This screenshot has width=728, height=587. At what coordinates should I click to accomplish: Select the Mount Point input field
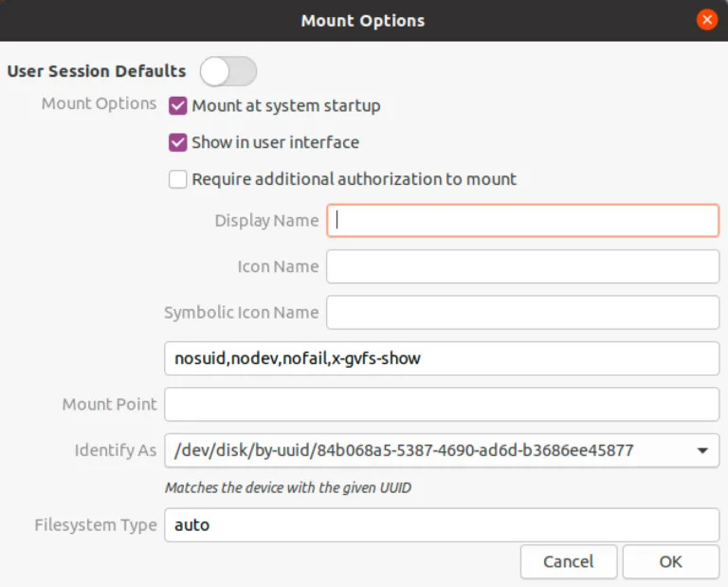pos(442,404)
